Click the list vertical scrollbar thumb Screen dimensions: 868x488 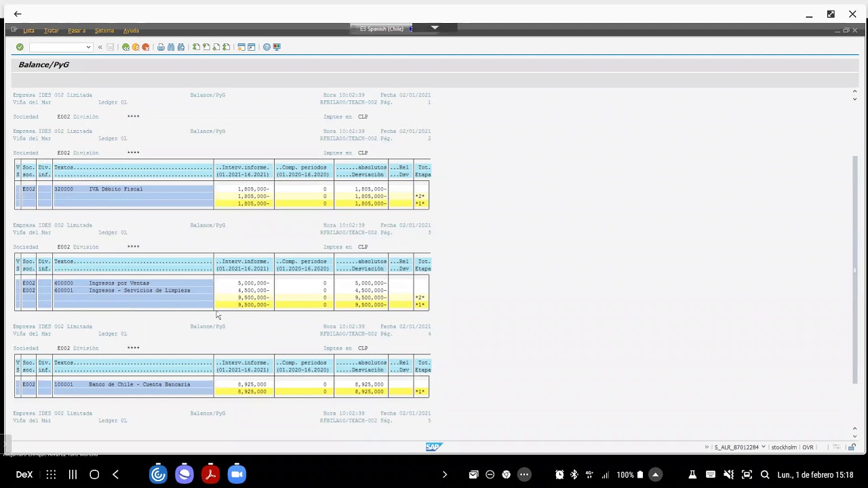[x=855, y=269]
